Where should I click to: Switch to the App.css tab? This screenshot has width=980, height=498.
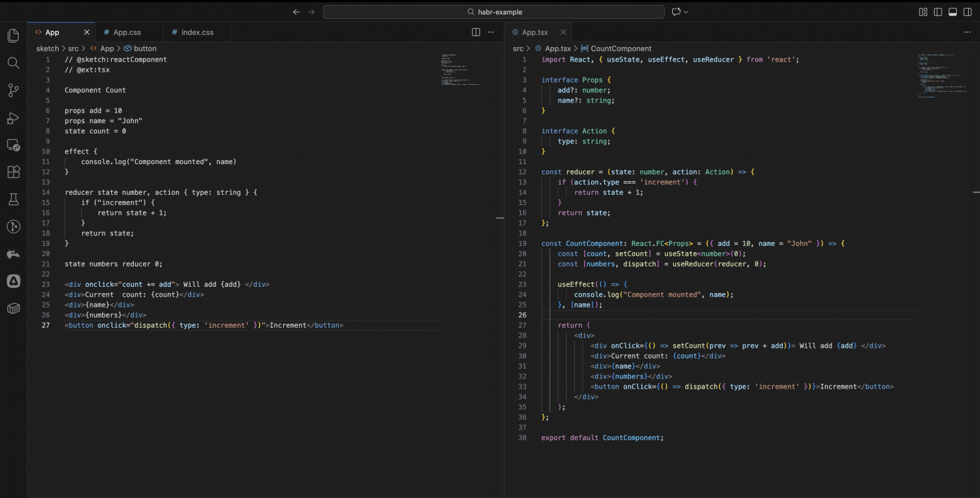click(x=127, y=32)
